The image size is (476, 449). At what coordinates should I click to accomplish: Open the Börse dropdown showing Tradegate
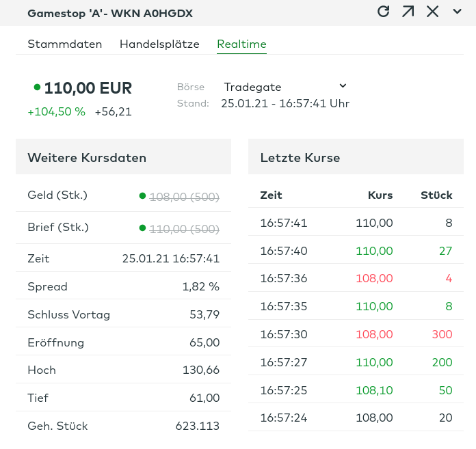(285, 87)
